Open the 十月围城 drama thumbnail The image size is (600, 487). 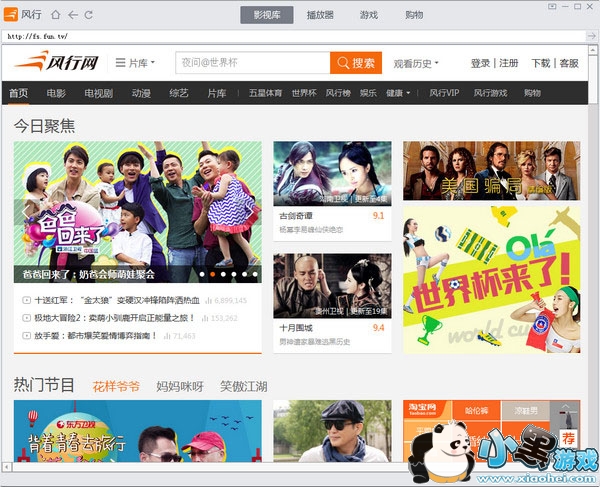[x=332, y=285]
